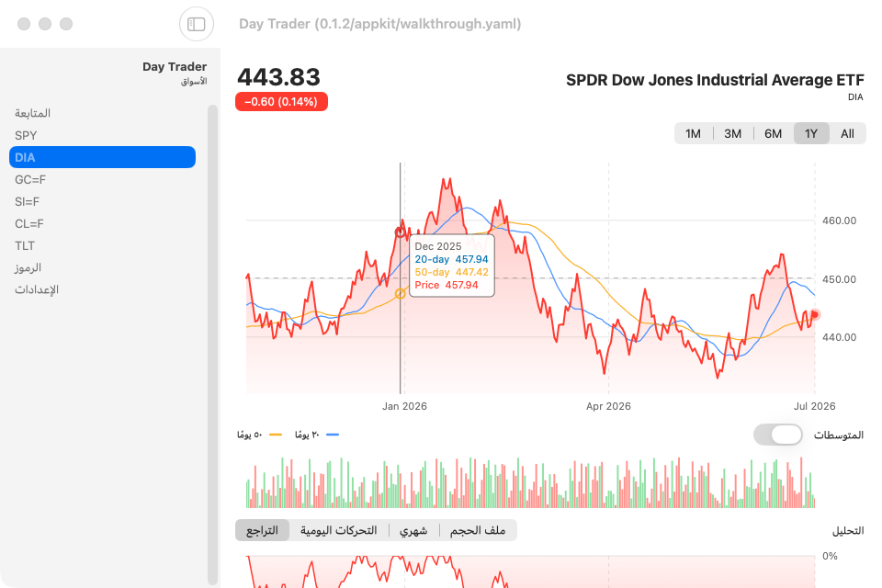
Task: Select the 3M time range
Action: (x=732, y=134)
